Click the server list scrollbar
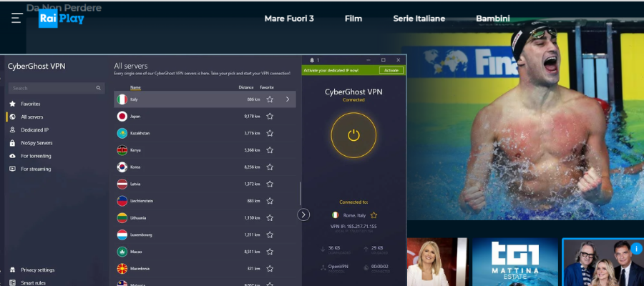 tap(300, 194)
